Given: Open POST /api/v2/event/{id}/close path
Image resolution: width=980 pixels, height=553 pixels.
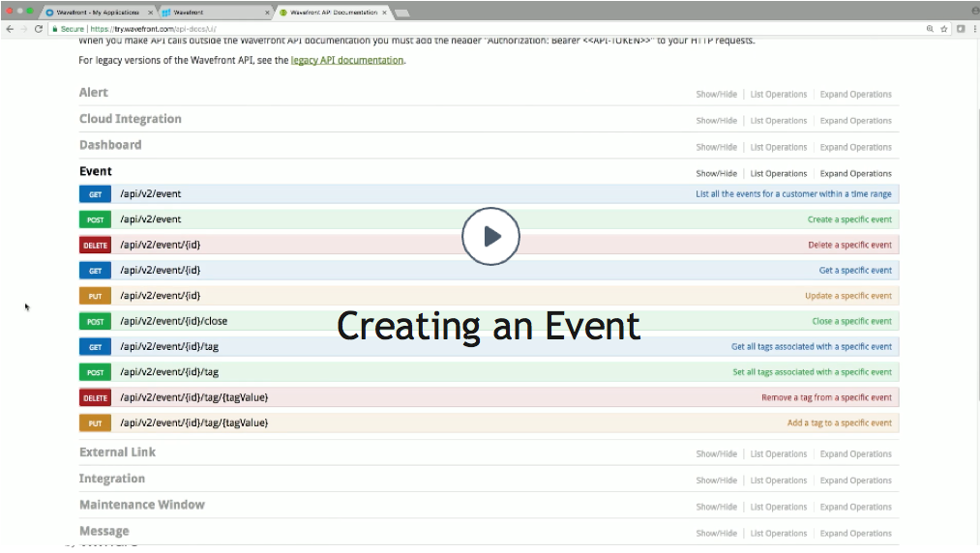Looking at the screenshot, I should (x=174, y=321).
